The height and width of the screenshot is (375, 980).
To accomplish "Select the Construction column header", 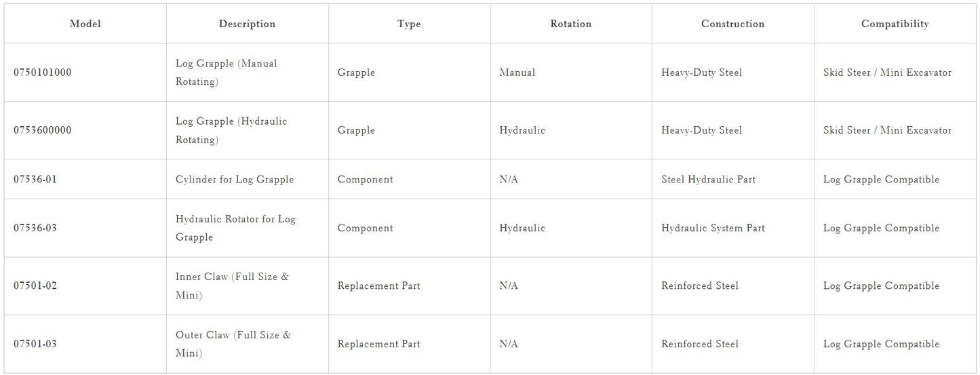I will pyautogui.click(x=733, y=24).
